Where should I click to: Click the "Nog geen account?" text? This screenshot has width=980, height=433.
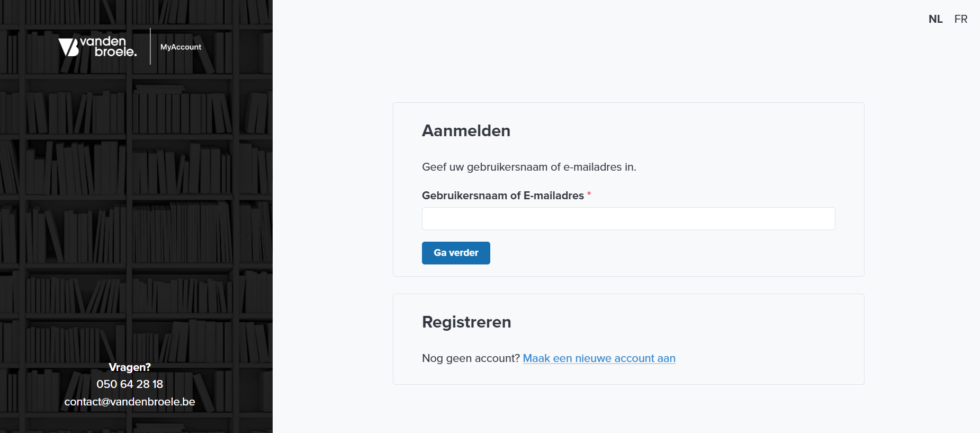471,358
